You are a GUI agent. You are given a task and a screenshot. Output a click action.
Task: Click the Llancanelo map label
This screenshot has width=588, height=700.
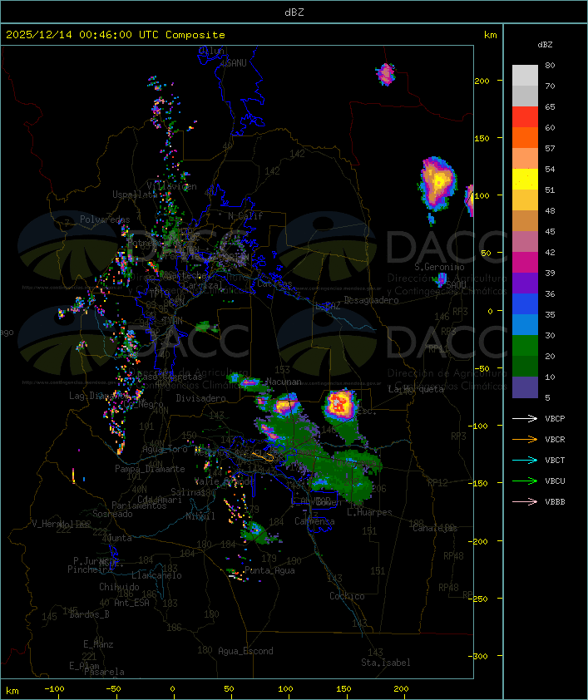156,575
